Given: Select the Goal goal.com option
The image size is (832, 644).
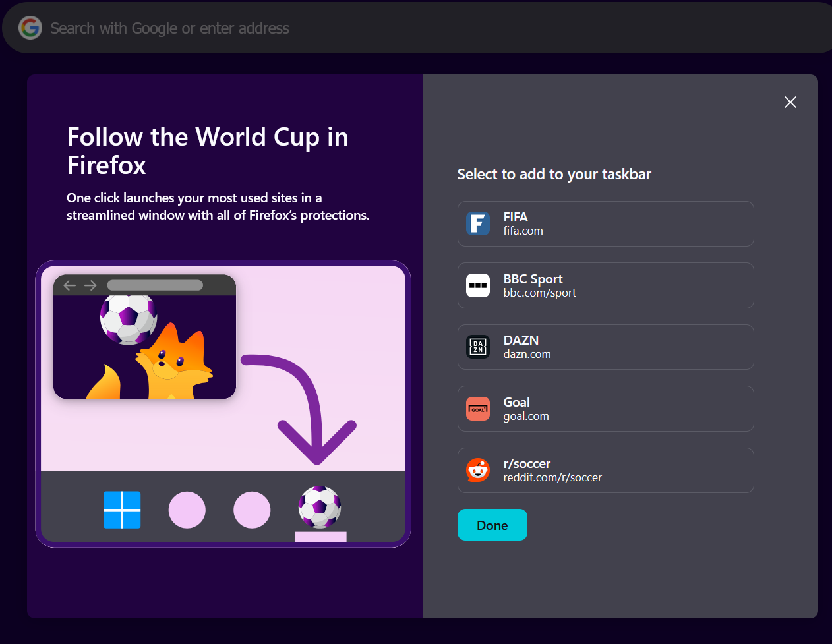Looking at the screenshot, I should tap(605, 409).
